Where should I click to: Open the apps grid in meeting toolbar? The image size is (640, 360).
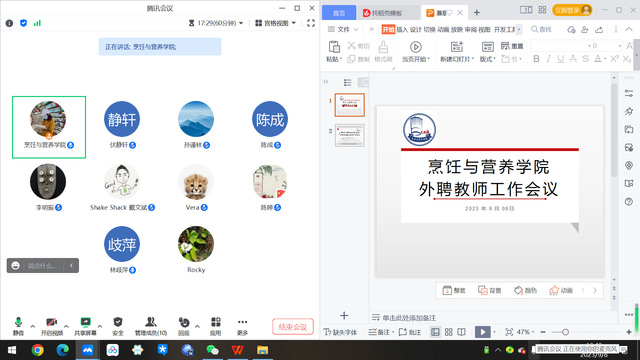pyautogui.click(x=216, y=326)
